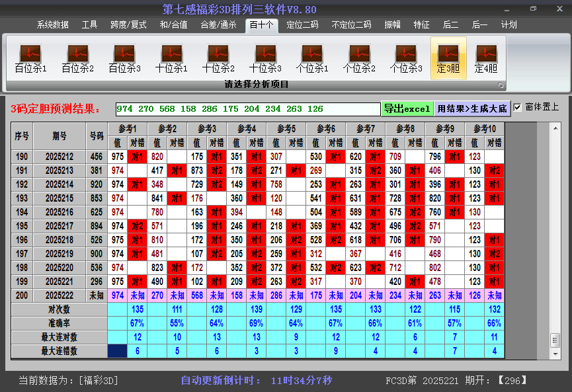Select the 个位杀3 icon
The width and height of the screenshot is (572, 392).
pos(406,58)
